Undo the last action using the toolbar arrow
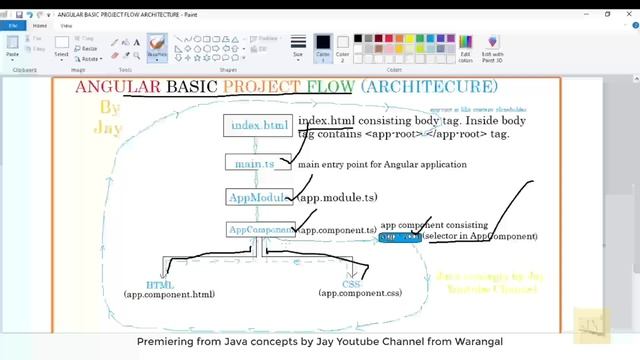The height and width of the screenshot is (360, 640). pos(30,15)
